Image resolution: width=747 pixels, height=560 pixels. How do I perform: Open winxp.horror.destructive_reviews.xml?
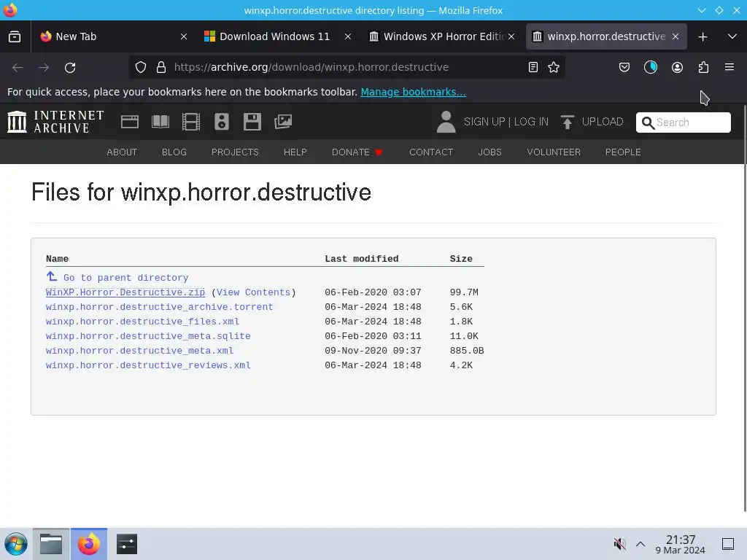tap(148, 365)
